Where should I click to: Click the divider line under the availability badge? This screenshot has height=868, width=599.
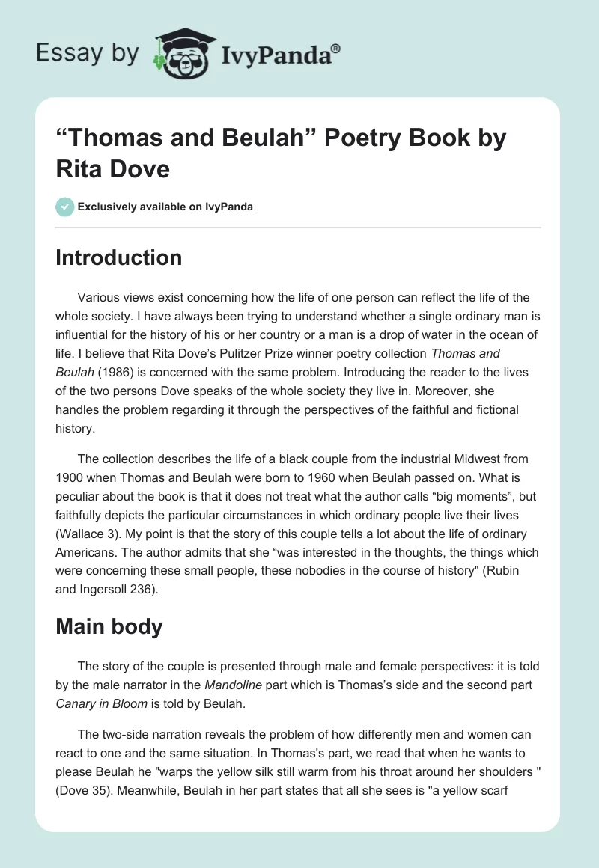point(298,227)
